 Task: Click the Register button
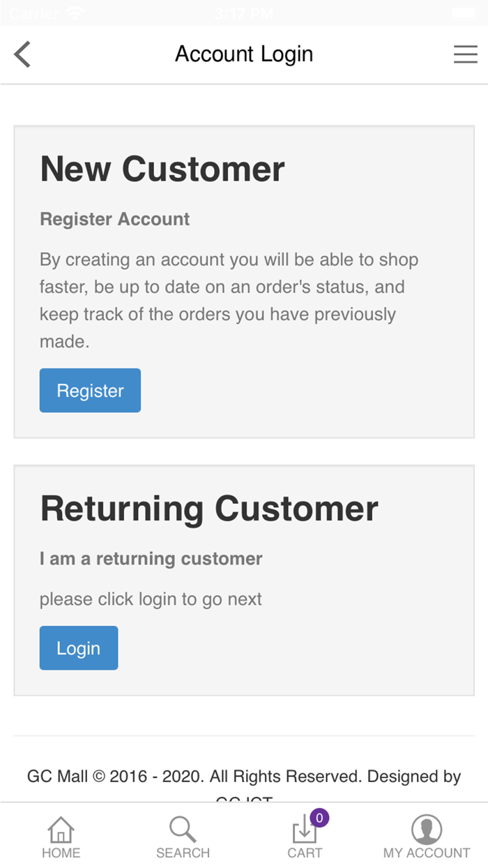click(90, 391)
